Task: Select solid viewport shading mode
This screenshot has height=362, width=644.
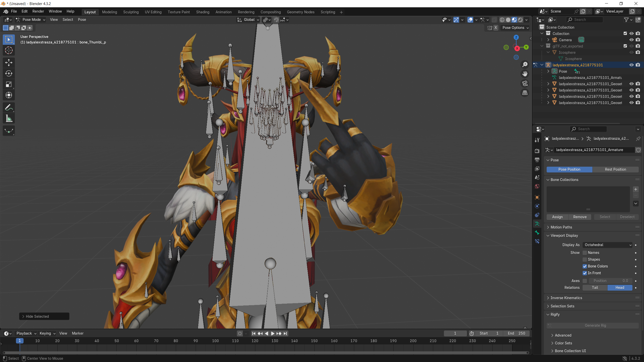Action: (508, 20)
